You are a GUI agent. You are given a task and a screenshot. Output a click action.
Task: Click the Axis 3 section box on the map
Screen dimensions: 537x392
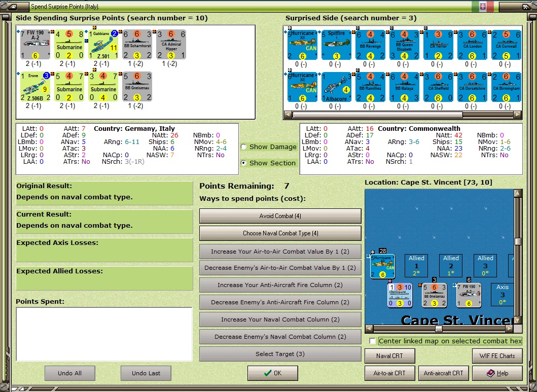coord(503,295)
